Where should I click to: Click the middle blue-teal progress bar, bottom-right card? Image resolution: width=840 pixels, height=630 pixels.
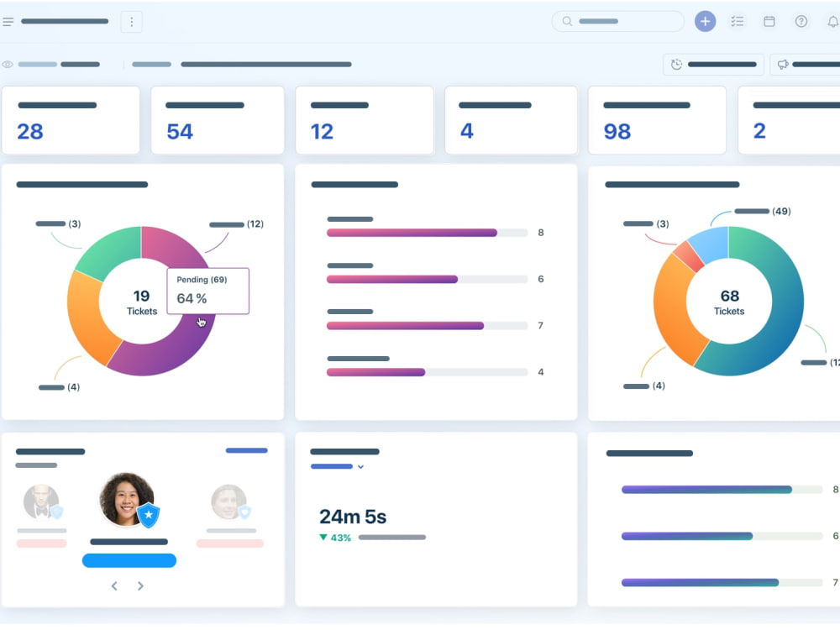coord(722,536)
